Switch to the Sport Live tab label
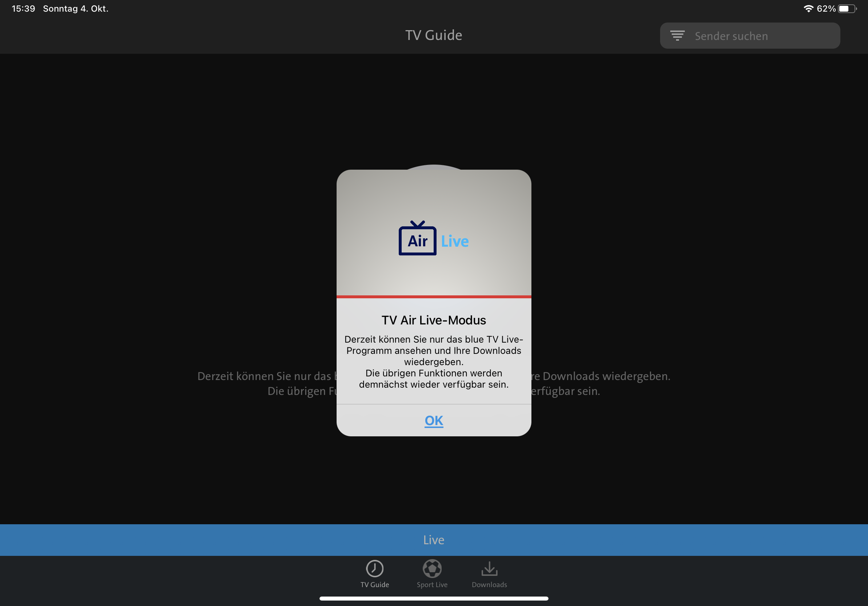Viewport: 868px width, 606px height. click(x=432, y=585)
